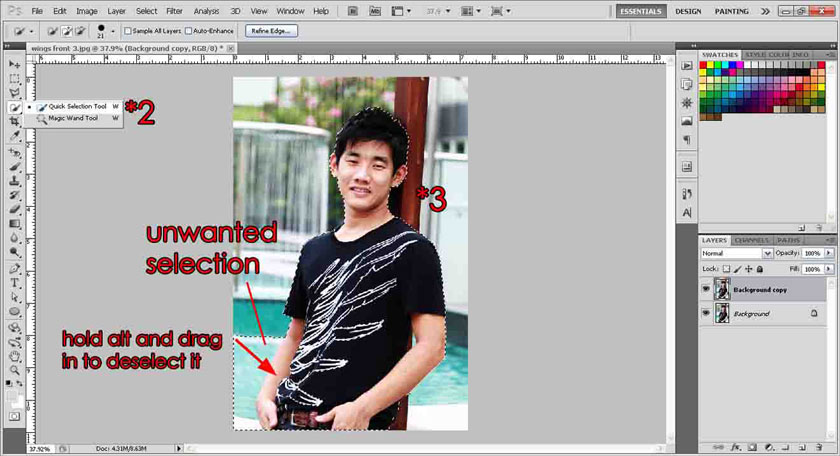This screenshot has width=840, height=456.
Task: Add layer mask at Layers panel bottom
Action: [x=753, y=447]
